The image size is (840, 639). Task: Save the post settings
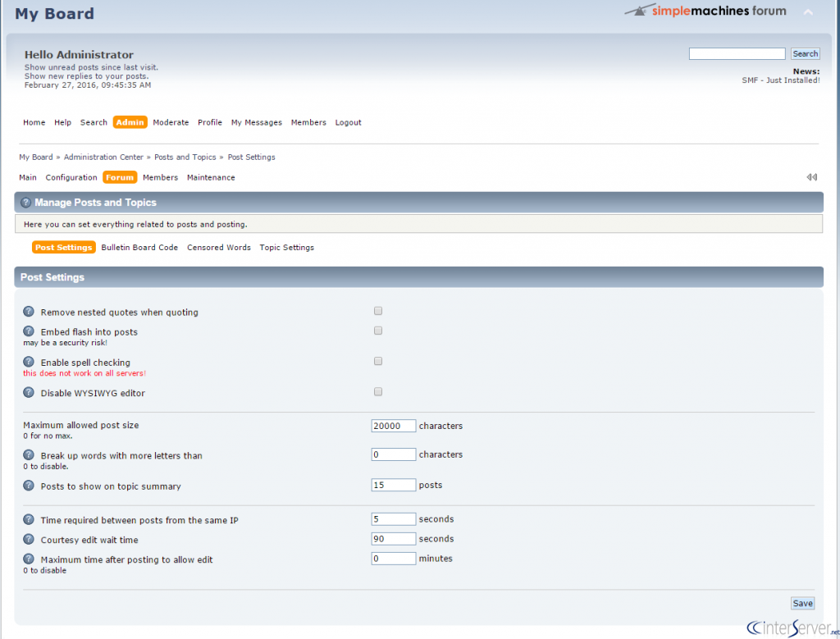802,603
